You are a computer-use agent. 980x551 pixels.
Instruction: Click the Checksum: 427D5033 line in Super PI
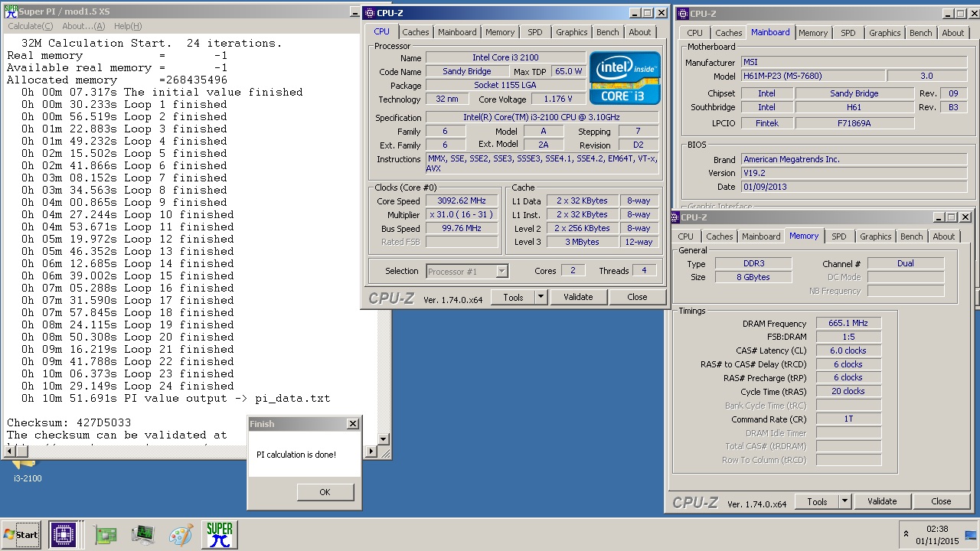coord(69,423)
